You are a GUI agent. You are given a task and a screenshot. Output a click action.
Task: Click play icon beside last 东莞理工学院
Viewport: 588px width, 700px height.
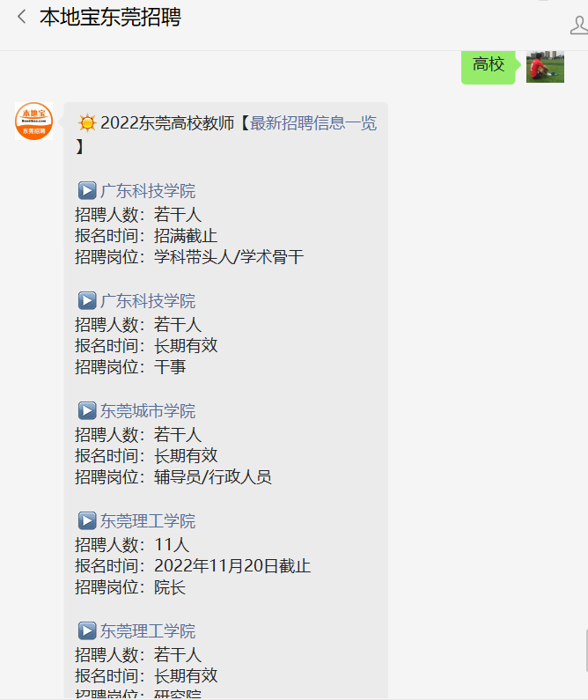pos(87,630)
